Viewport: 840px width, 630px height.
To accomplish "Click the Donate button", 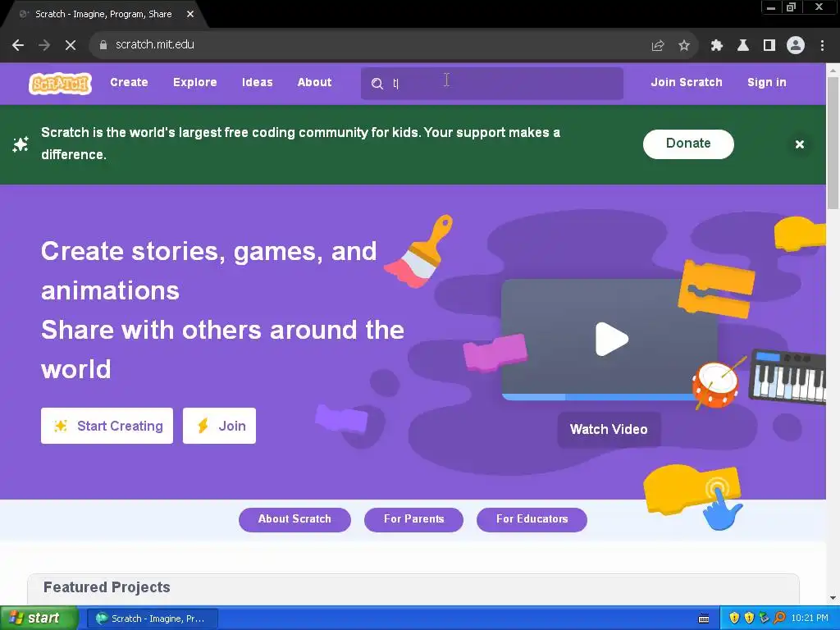I will (688, 144).
